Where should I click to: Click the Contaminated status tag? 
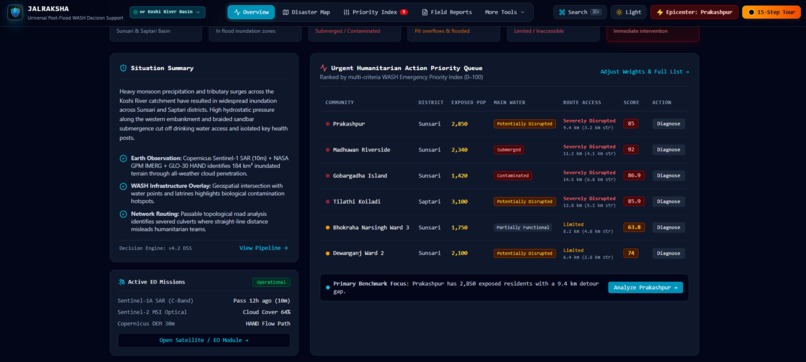pos(513,175)
